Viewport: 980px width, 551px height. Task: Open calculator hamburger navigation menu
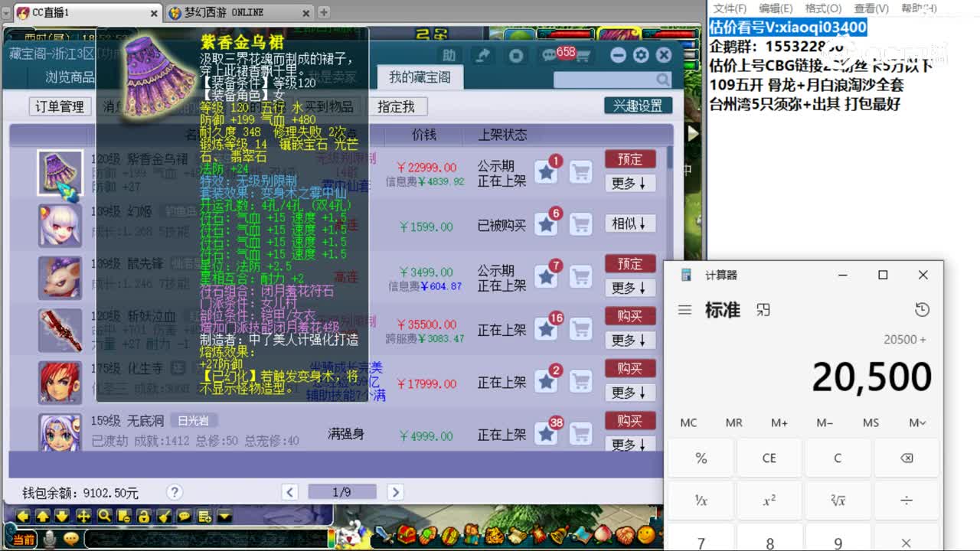tap(684, 310)
